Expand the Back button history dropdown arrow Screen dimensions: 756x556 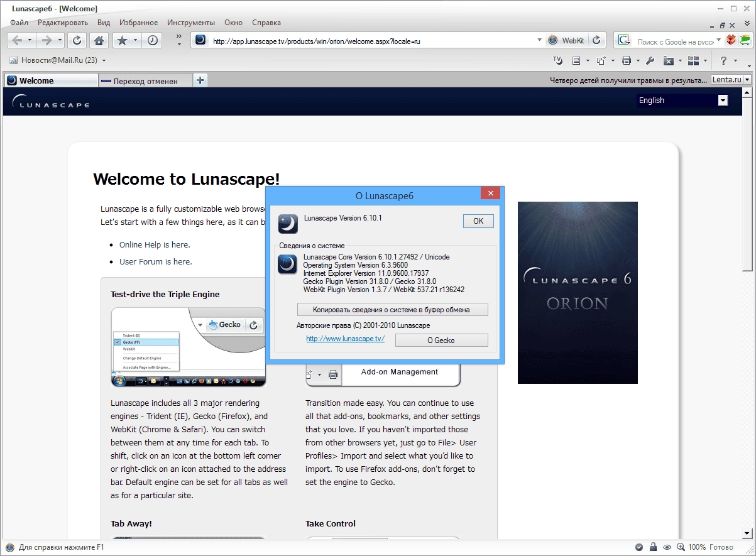[x=31, y=40]
